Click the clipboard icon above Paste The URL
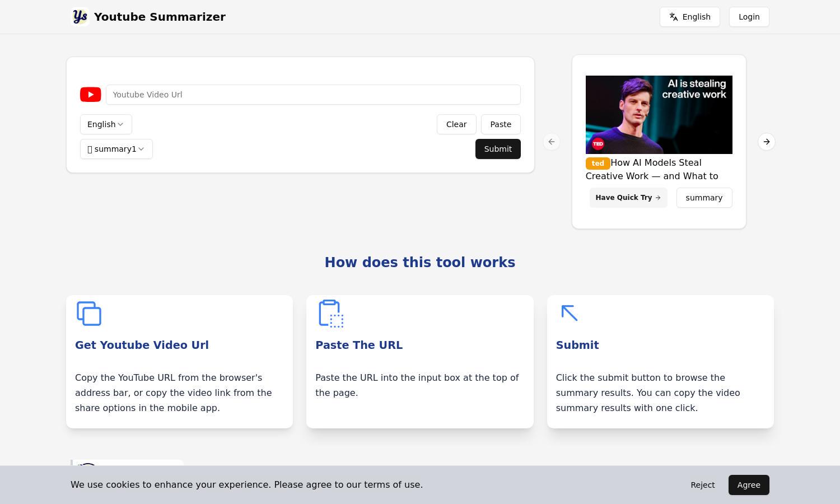Screen dimensions: 840x504 point(331,314)
